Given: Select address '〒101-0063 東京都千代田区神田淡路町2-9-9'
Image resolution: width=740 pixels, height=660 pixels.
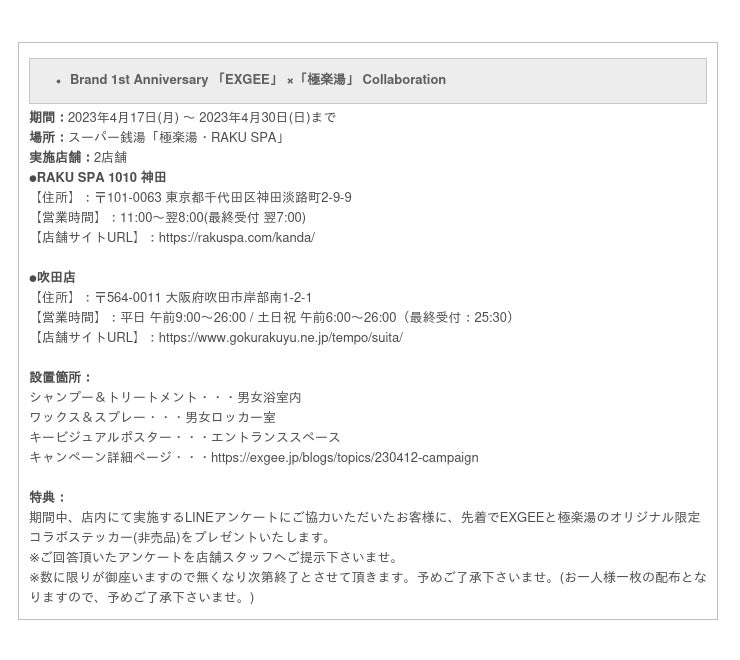Looking at the screenshot, I should tap(223, 197).
